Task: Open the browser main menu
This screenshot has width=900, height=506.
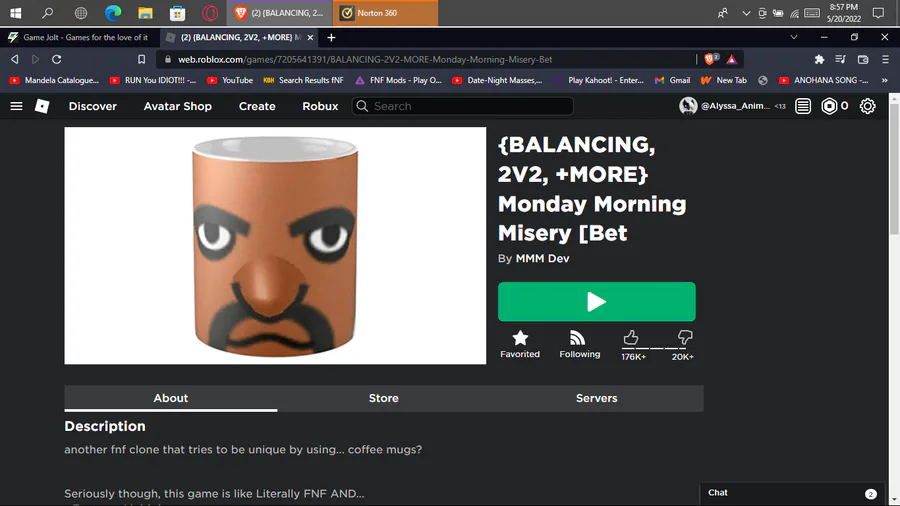Action: [885, 59]
